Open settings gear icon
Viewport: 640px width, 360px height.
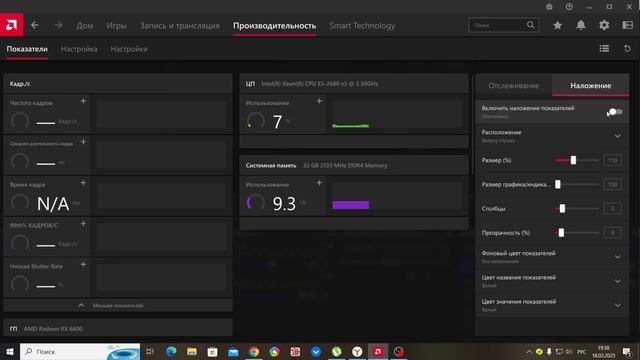pos(604,25)
